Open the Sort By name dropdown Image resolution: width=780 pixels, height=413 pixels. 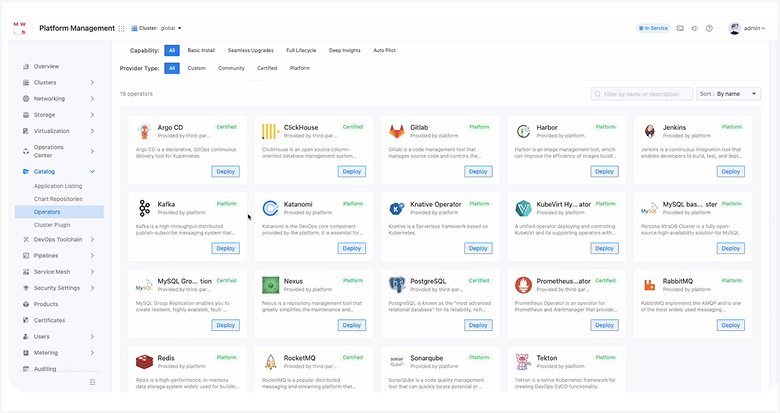pyautogui.click(x=728, y=93)
